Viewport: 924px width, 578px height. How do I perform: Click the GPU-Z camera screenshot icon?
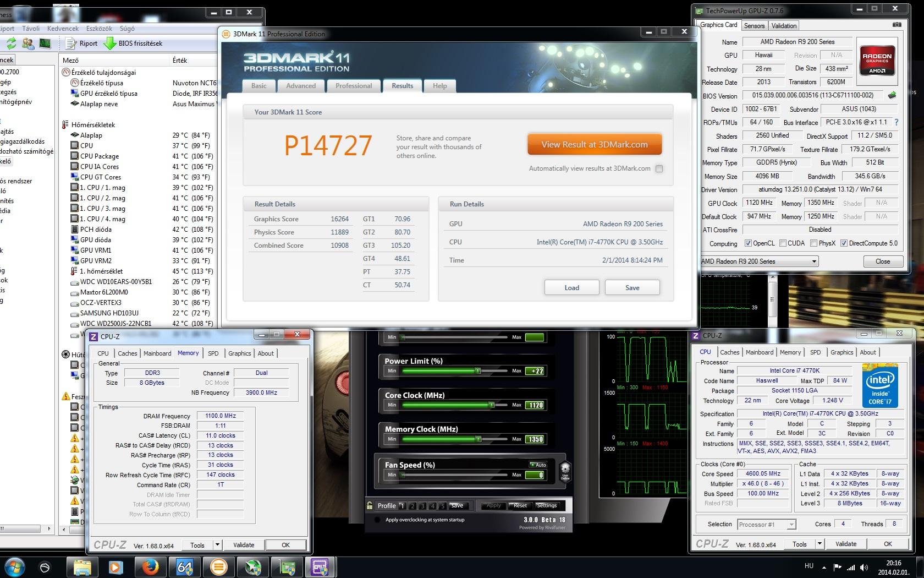click(x=897, y=25)
